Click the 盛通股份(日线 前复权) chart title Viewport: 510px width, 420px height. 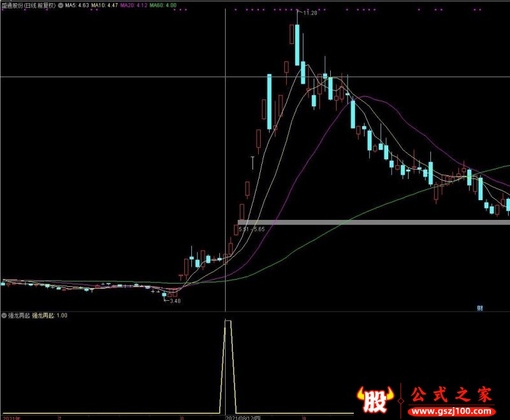coord(29,5)
